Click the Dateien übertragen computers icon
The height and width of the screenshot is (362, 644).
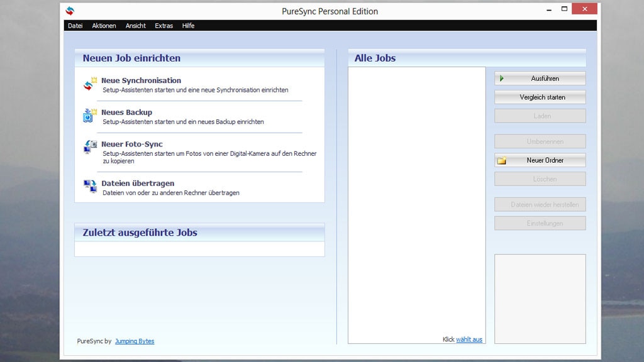[90, 186]
